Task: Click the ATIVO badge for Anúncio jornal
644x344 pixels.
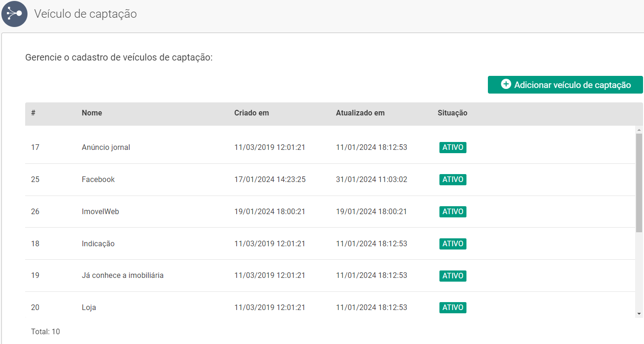Action: click(452, 148)
